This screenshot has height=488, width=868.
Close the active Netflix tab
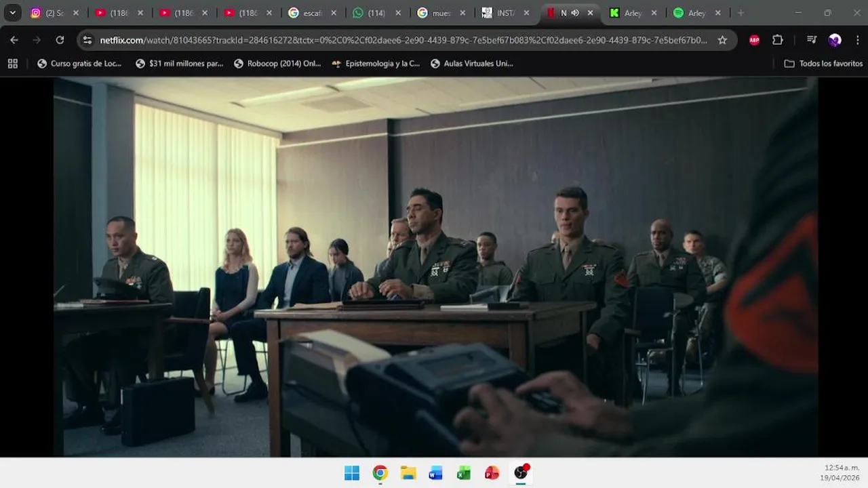[x=591, y=13]
